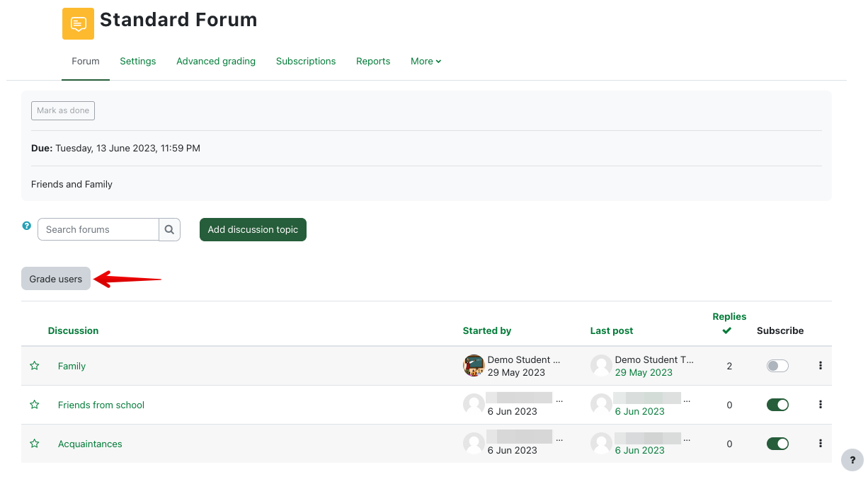Focus the Search forums input field
868x484 pixels.
coord(98,229)
